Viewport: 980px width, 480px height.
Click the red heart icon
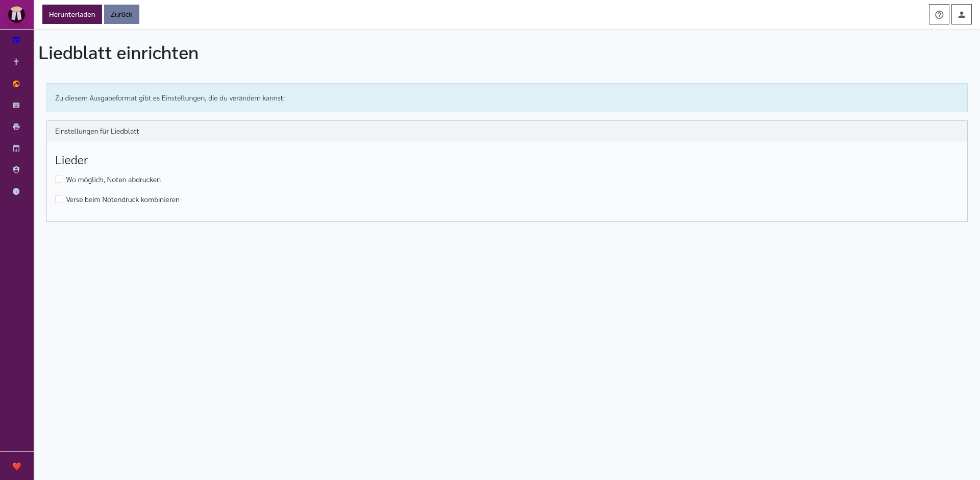[17, 466]
